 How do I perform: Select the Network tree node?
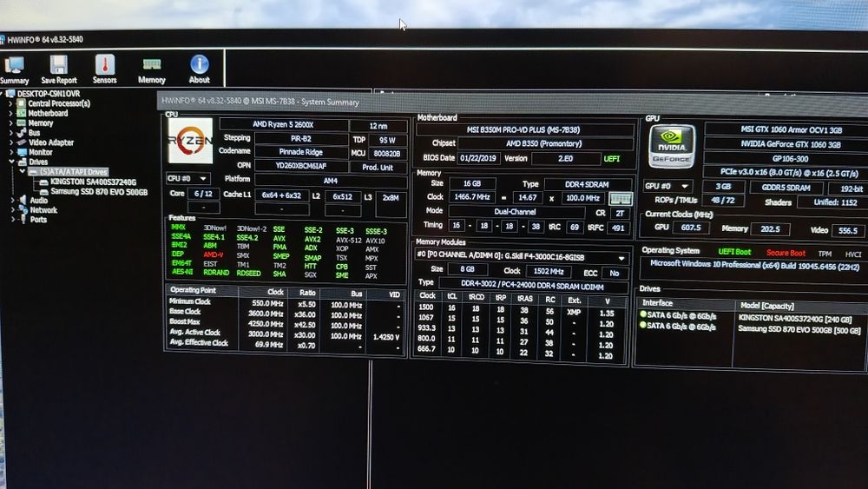tap(43, 210)
